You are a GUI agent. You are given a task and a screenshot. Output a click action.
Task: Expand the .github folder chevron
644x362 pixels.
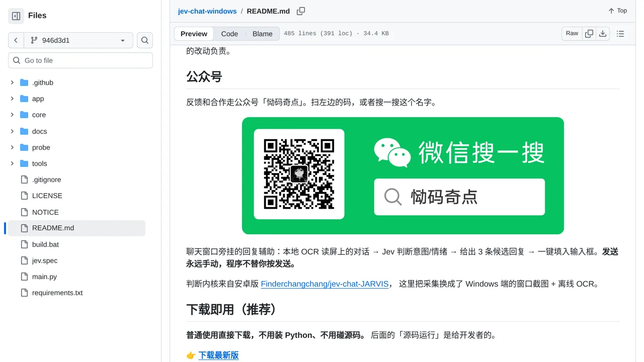(x=12, y=82)
